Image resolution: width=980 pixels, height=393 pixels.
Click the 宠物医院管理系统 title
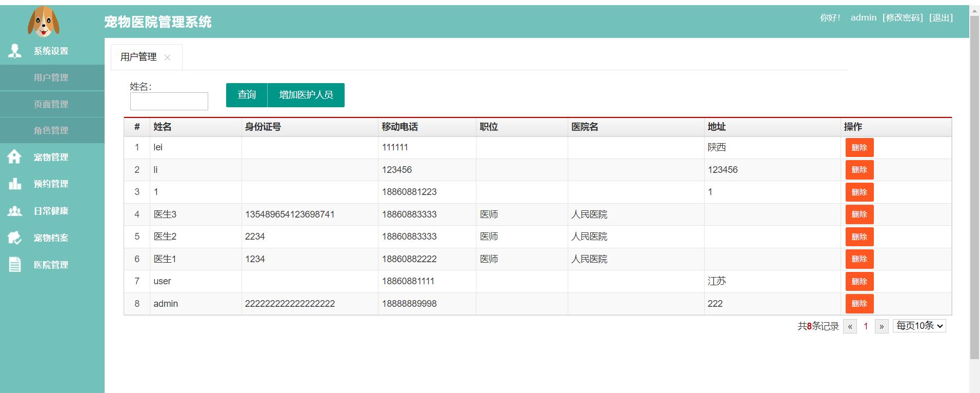pos(158,22)
